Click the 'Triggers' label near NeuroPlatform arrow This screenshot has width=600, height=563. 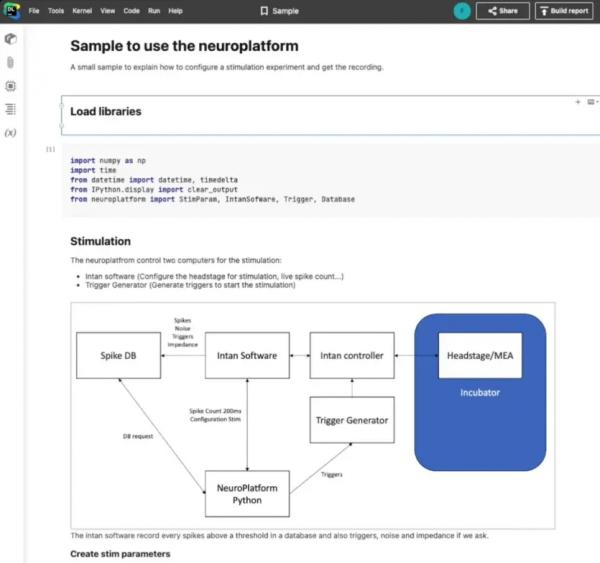[332, 475]
